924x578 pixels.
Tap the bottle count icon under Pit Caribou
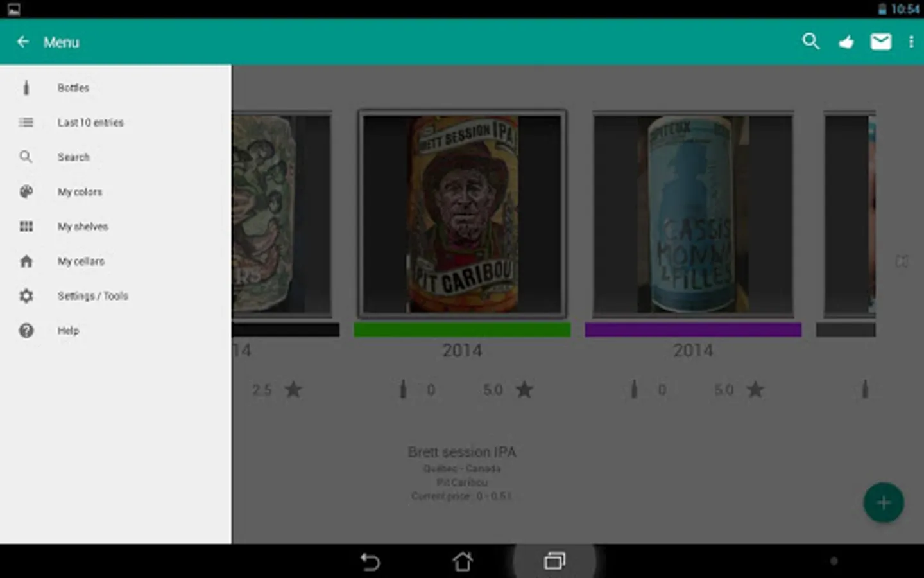click(x=403, y=389)
